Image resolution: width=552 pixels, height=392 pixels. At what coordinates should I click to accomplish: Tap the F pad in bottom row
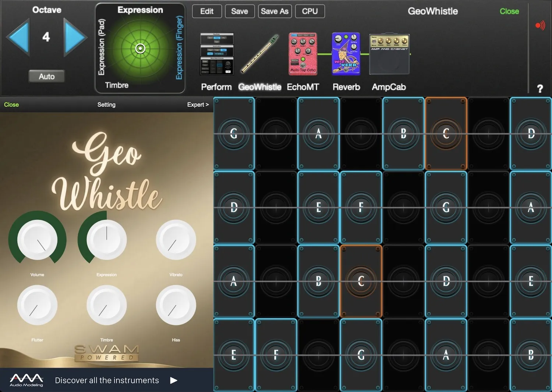pyautogui.click(x=276, y=355)
